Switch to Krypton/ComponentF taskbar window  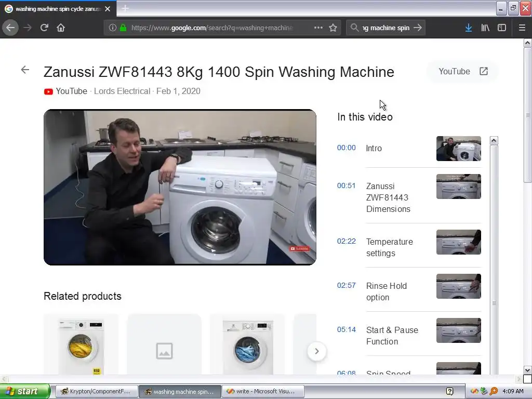96,391
